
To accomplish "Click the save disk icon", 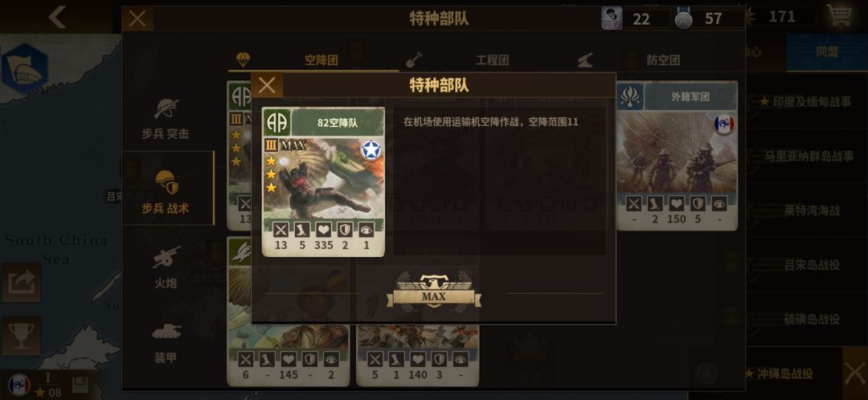I will 81,386.
